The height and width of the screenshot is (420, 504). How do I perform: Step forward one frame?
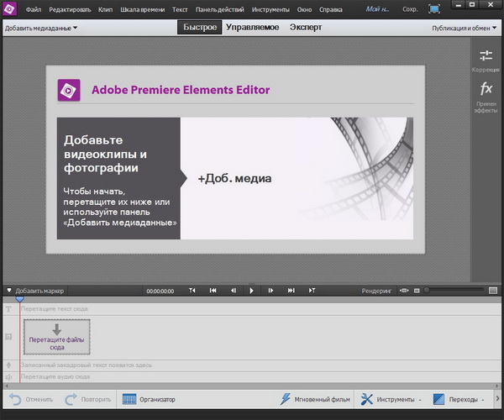click(270, 291)
